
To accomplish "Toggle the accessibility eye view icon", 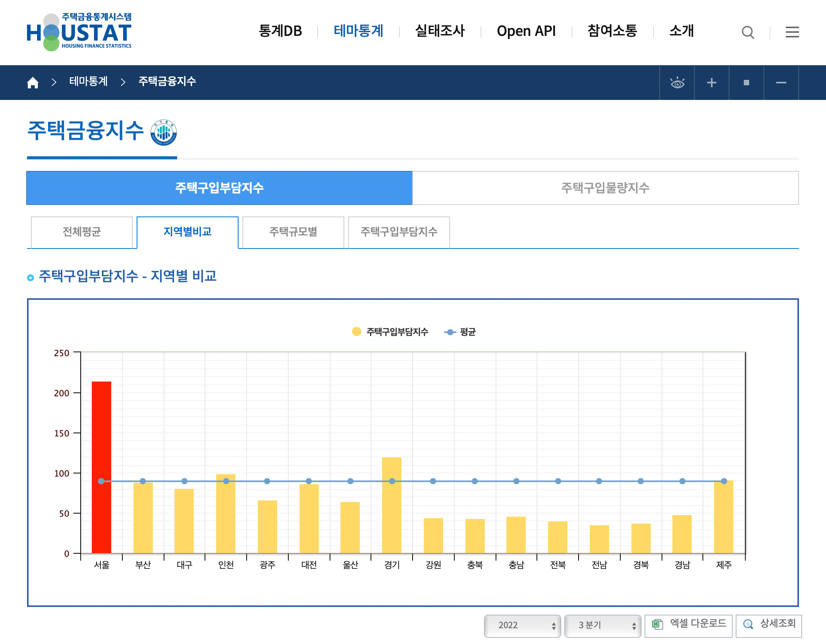I will pyautogui.click(x=677, y=83).
